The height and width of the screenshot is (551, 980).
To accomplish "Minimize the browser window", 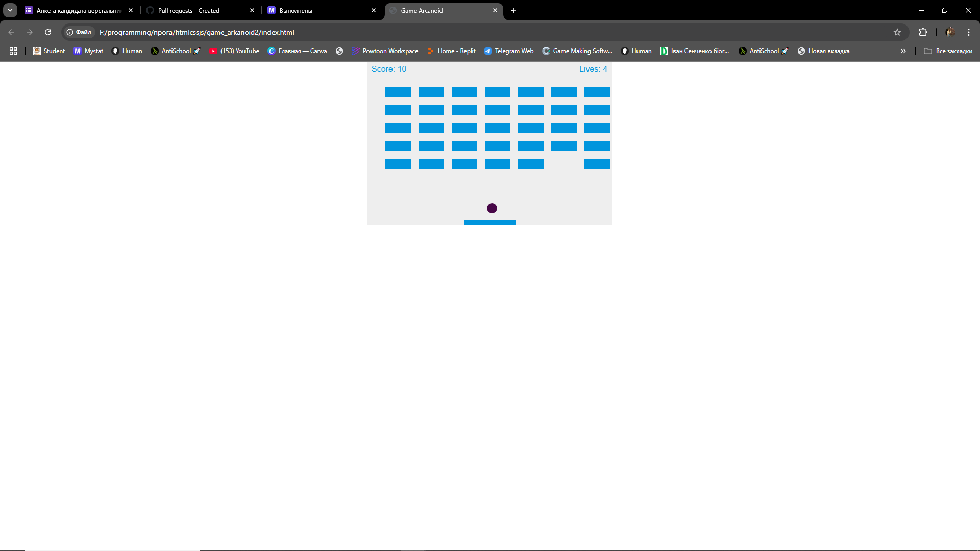I will pos(921,10).
